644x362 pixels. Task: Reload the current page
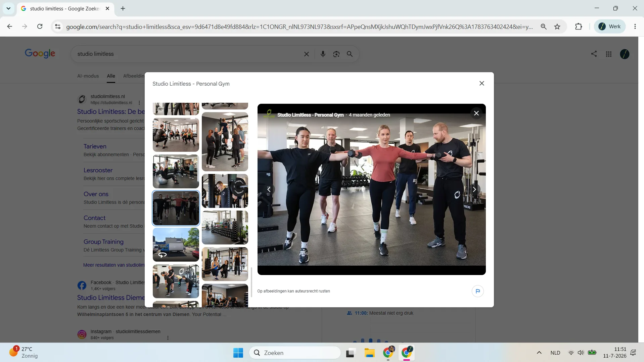(x=40, y=27)
